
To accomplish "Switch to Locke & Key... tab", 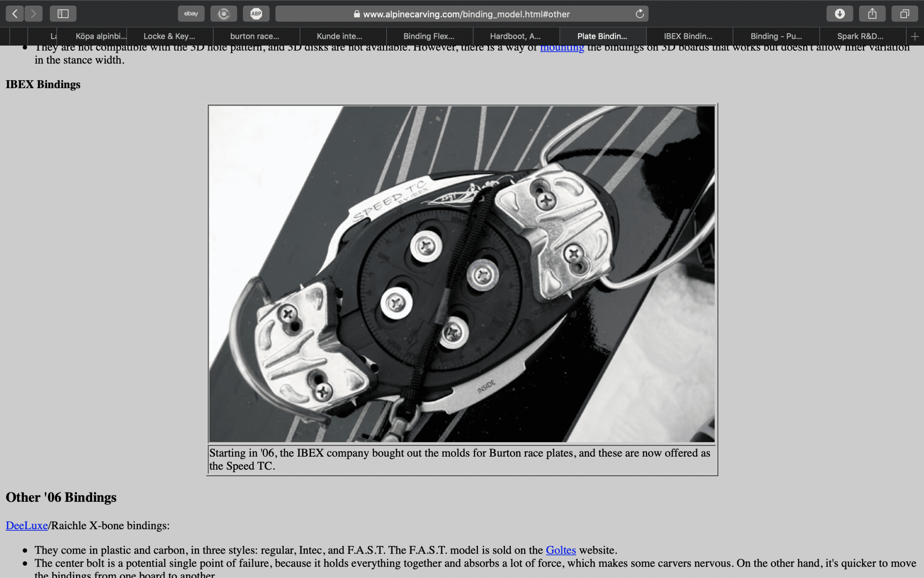I will coord(169,36).
